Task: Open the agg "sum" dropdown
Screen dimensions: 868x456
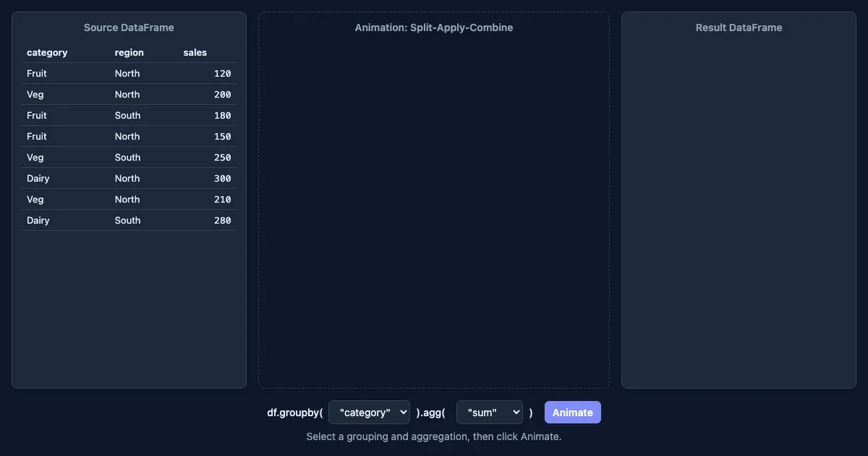Action: coord(489,413)
